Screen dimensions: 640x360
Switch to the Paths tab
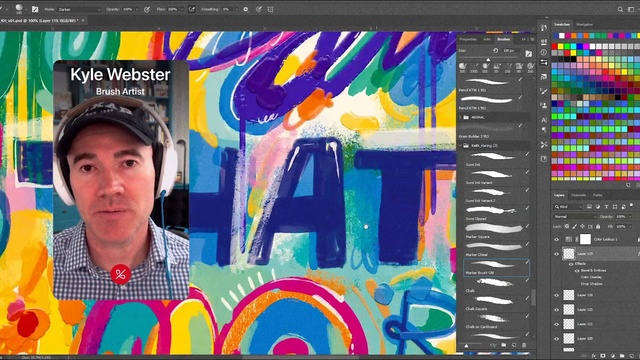(x=597, y=196)
